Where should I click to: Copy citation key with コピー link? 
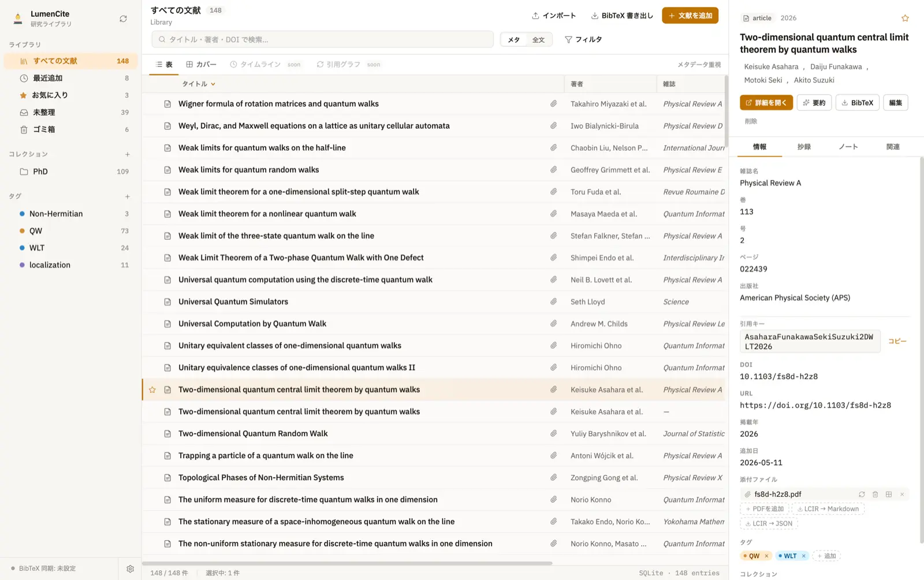coord(897,341)
